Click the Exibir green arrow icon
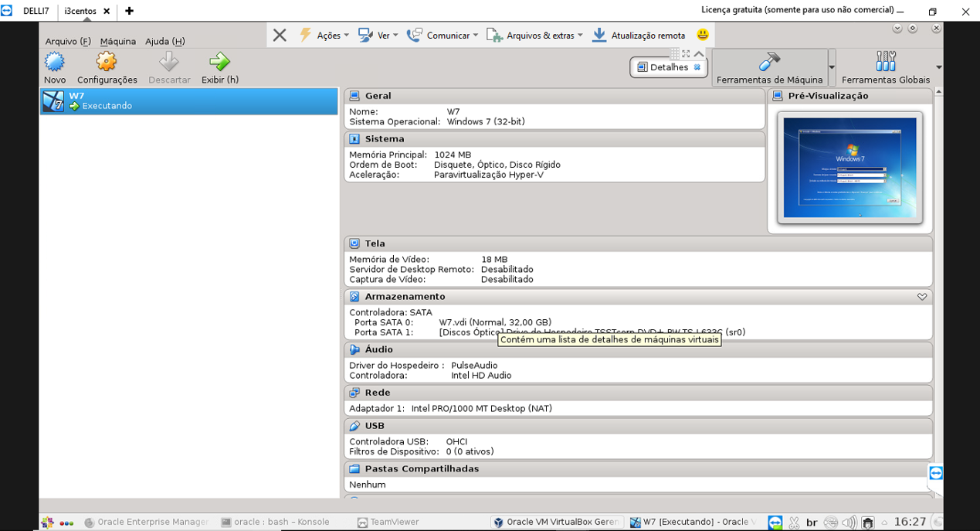This screenshot has height=531, width=980. [219, 62]
